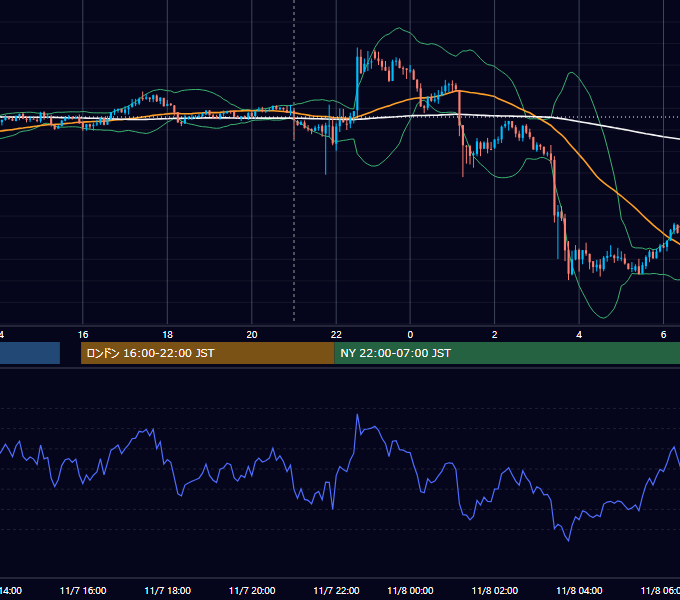Click the blue session band left of ロンドン

pos(30,353)
